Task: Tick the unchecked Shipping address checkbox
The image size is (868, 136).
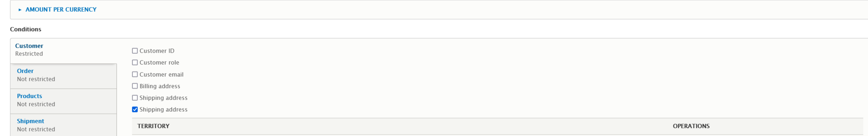Action: (135, 98)
